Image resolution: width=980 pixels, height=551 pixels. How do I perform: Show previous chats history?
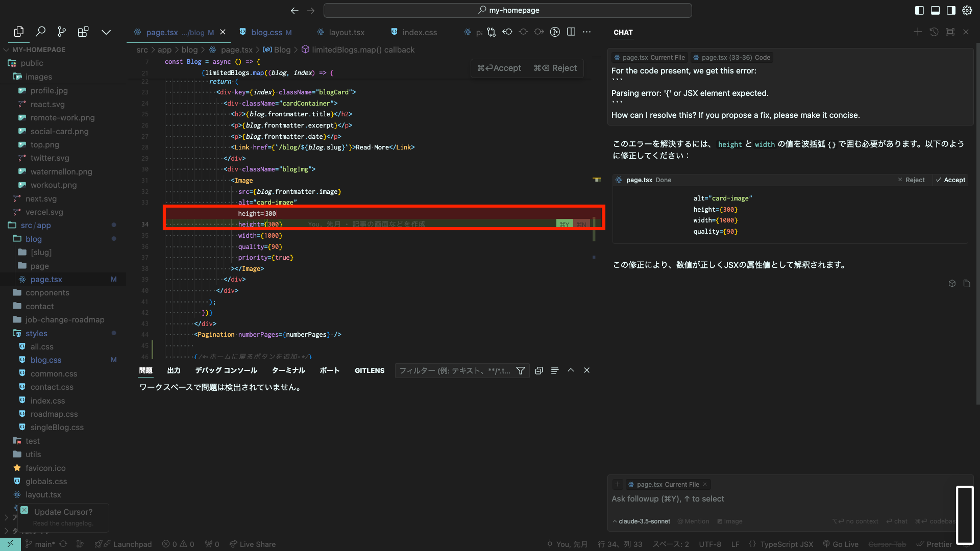(x=934, y=32)
